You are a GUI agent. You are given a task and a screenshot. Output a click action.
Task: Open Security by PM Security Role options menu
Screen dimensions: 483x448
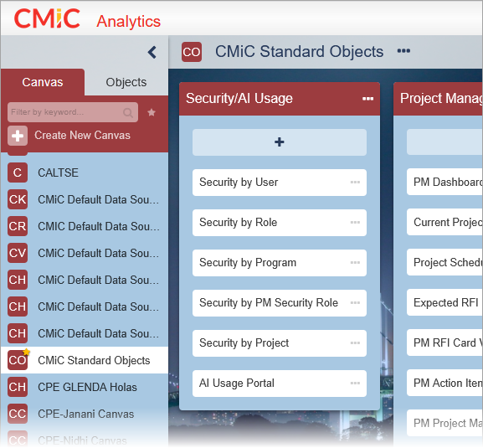(355, 303)
